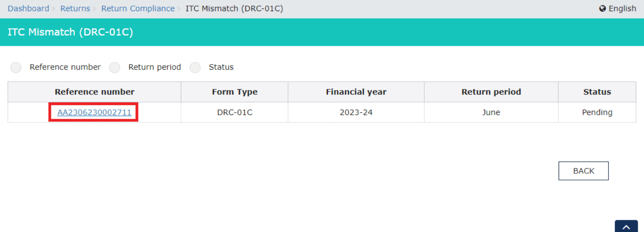This screenshot has width=644, height=232.
Task: Go to Dashboard breadcrumb
Action: point(28,9)
